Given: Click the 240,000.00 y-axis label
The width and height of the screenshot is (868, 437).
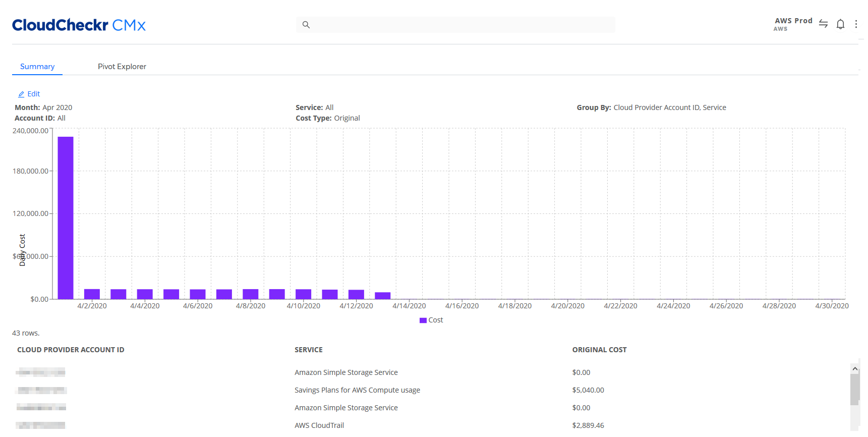Looking at the screenshot, I should (x=30, y=131).
